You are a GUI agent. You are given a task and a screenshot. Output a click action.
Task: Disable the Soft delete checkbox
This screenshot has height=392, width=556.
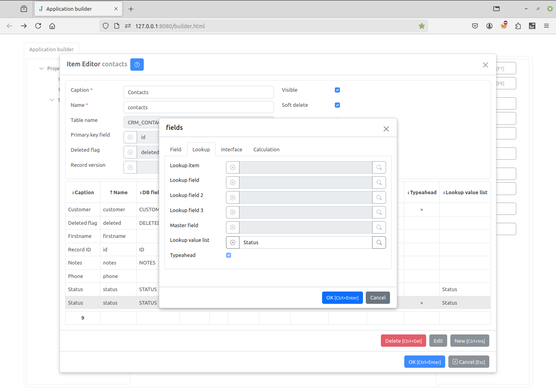337,105
